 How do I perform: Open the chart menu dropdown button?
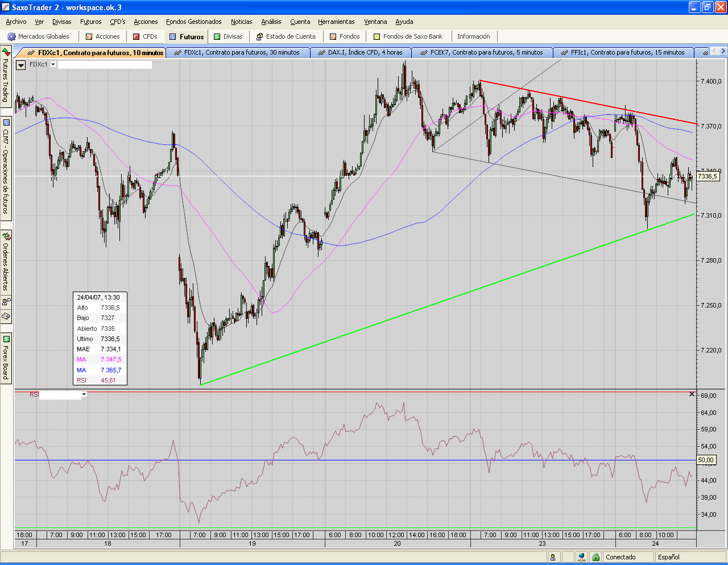click(x=21, y=65)
